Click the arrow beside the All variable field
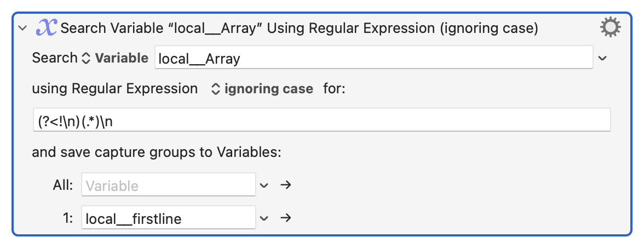The image size is (644, 248). pyautogui.click(x=285, y=185)
